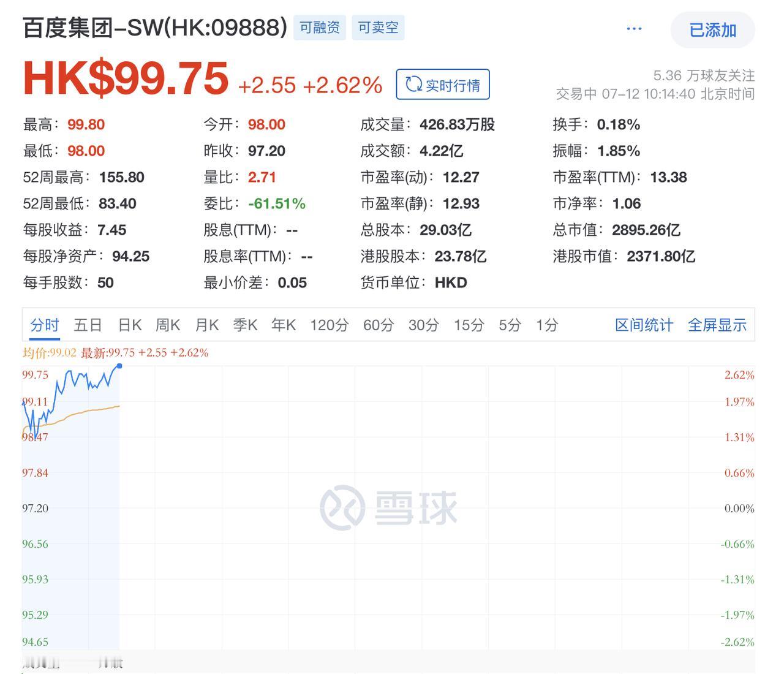
Task: Click the stock title 百度集团-SW(HK:09888)
Action: pos(155,28)
